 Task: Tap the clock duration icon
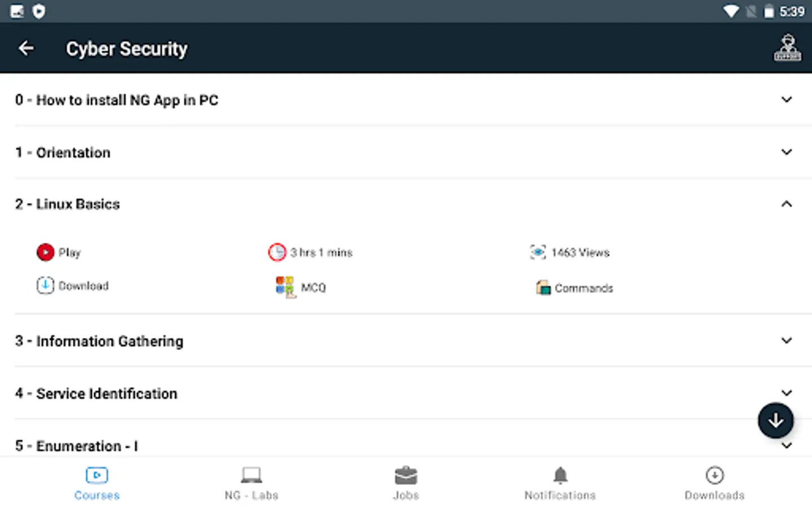point(277,252)
